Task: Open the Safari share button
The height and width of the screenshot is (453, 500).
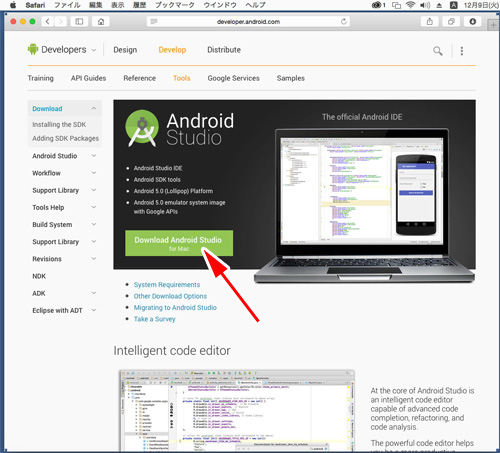Action: coord(430,22)
